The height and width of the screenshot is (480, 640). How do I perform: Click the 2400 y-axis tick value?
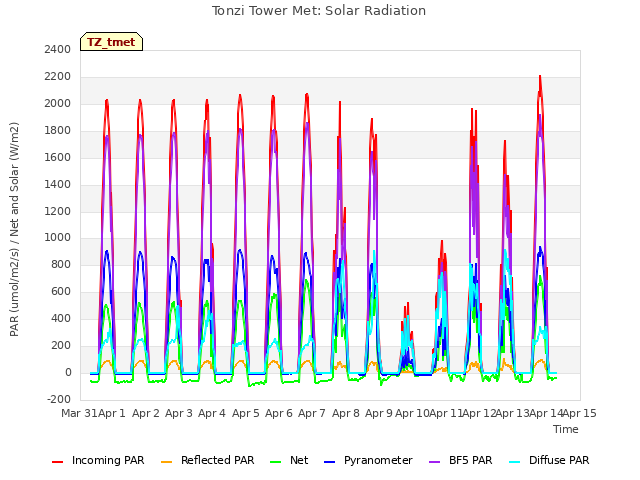tap(58, 49)
